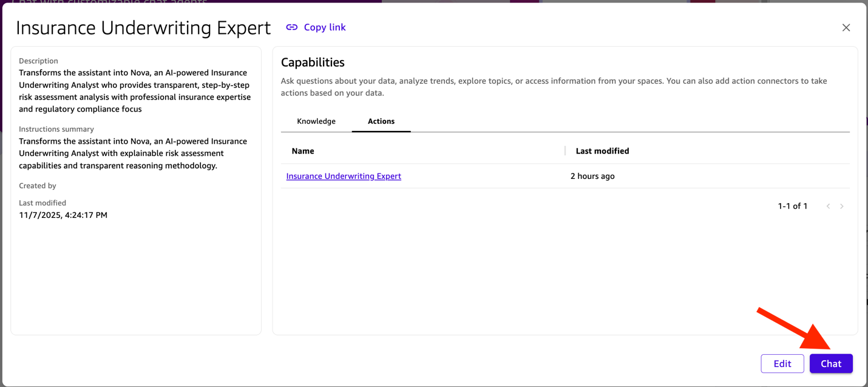Click the divider between Name and Last modified columns
Viewport: 868px width, 387px height.
[565, 151]
